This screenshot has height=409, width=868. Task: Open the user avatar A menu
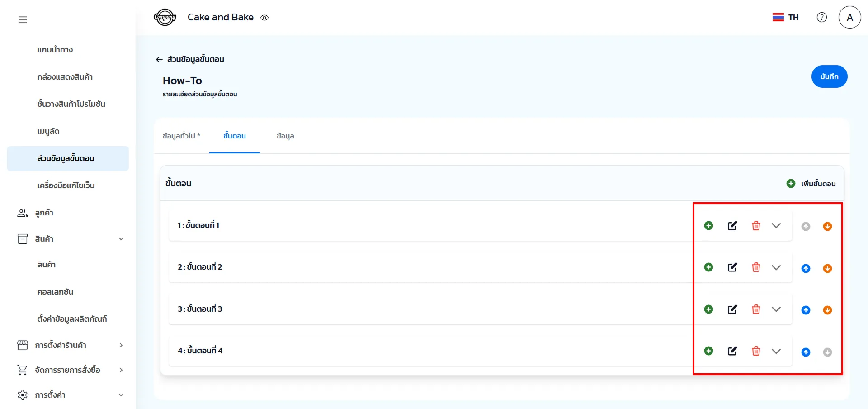tap(849, 17)
